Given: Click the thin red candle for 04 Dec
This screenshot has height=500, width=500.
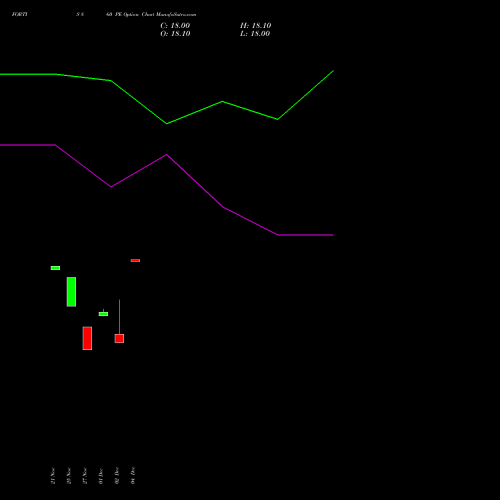Looking at the screenshot, I should [x=135, y=260].
